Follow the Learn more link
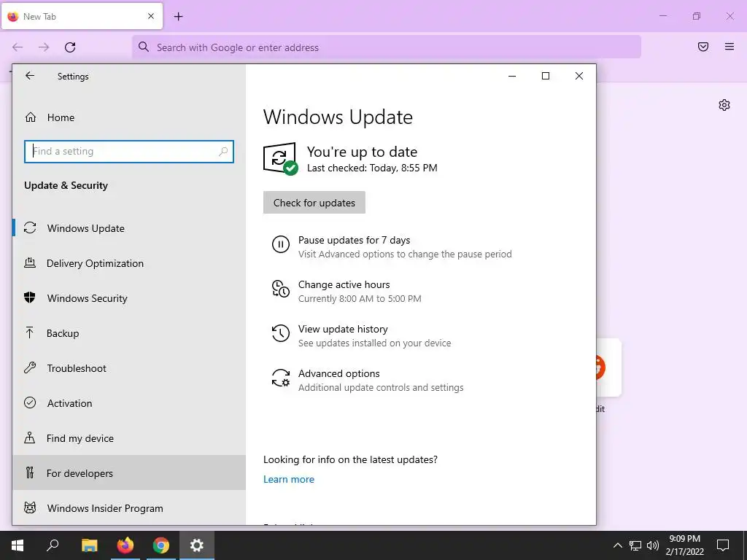This screenshot has height=560, width=747. 289,479
